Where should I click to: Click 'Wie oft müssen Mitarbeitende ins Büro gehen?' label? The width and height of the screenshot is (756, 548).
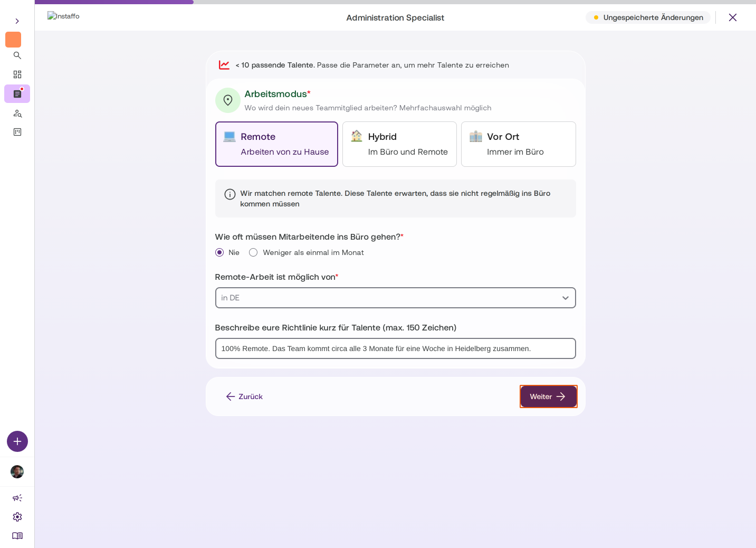pyautogui.click(x=308, y=237)
